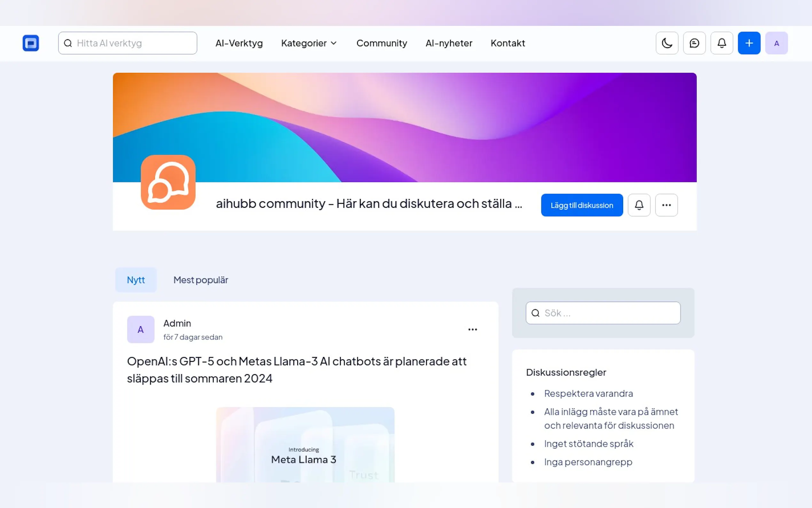Expand the Kategorier dropdown
Screen dimensions: 812x508
[x=309, y=43]
